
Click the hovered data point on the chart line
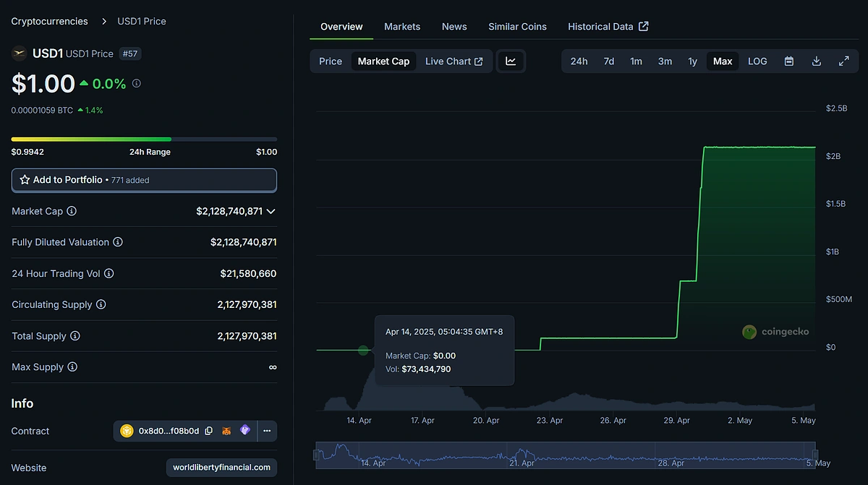coord(363,351)
